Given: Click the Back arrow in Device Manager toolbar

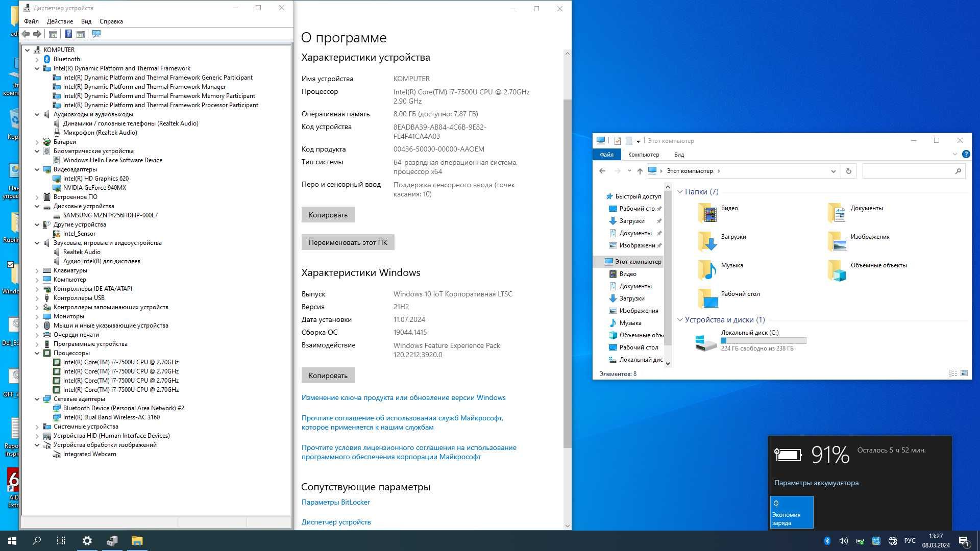Looking at the screenshot, I should (26, 34).
